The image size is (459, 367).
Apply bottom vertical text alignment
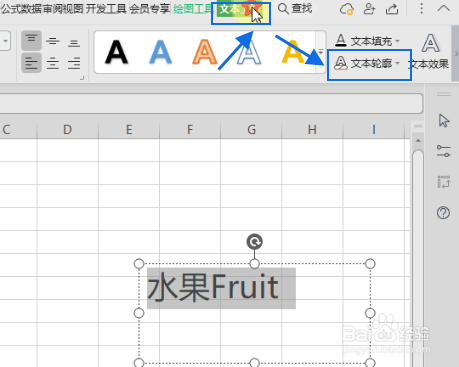tap(74, 43)
